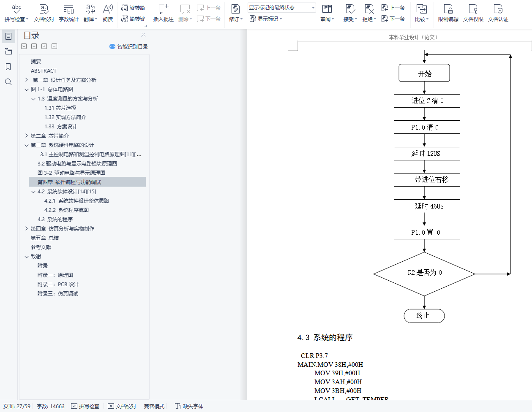The height and width of the screenshot is (412, 532).
Task: Convert traditional to simplified (繁转简)
Action: pos(133,8)
